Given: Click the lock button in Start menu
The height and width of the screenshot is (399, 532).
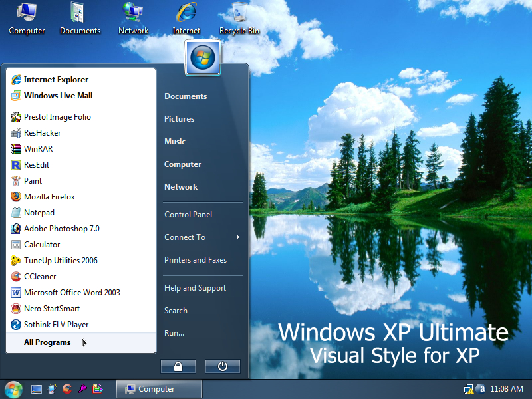Looking at the screenshot, I should 178,366.
